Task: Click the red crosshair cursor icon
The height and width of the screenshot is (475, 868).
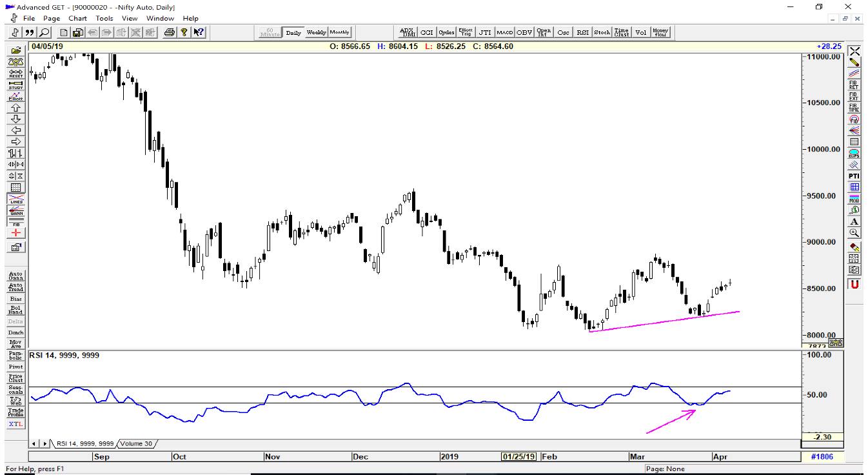Action: tap(14, 232)
